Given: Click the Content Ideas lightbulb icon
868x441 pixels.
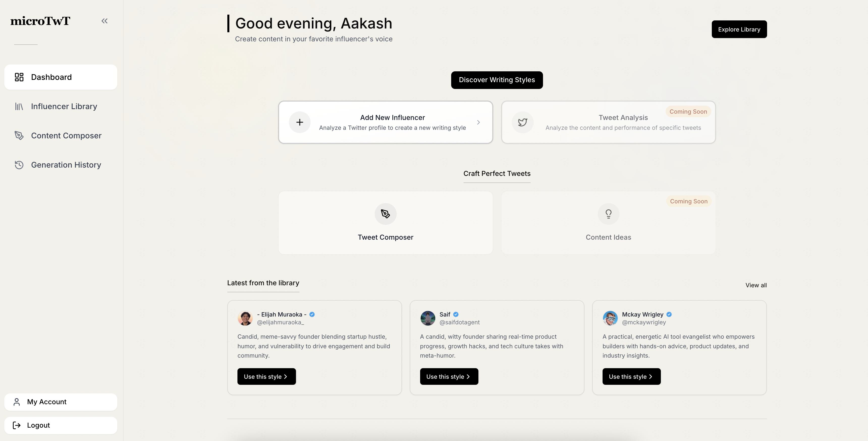Looking at the screenshot, I should click(x=608, y=214).
